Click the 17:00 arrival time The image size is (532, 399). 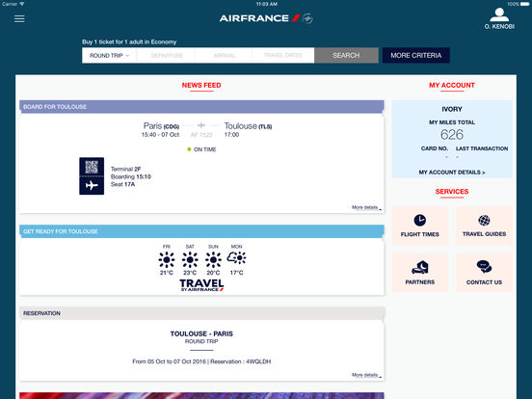pos(231,135)
